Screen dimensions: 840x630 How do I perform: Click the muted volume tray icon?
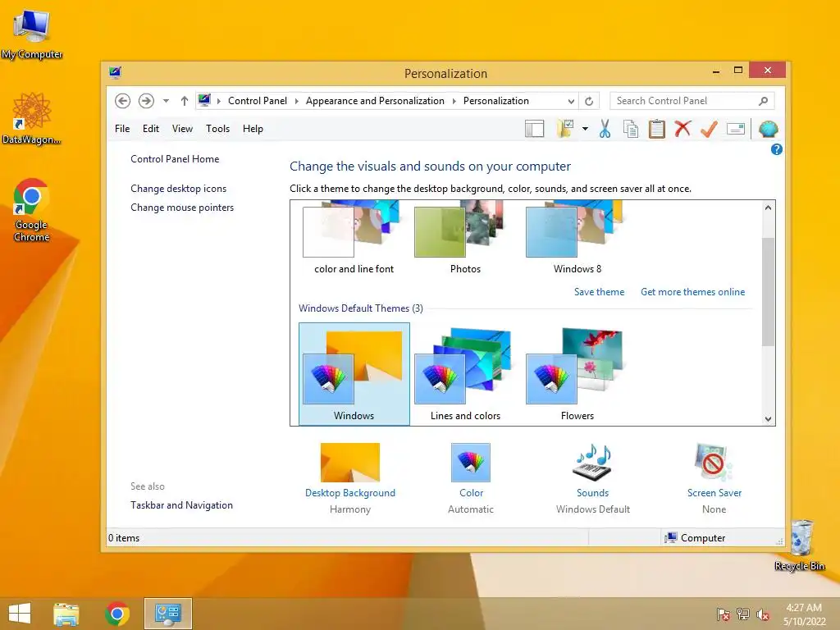point(763,614)
